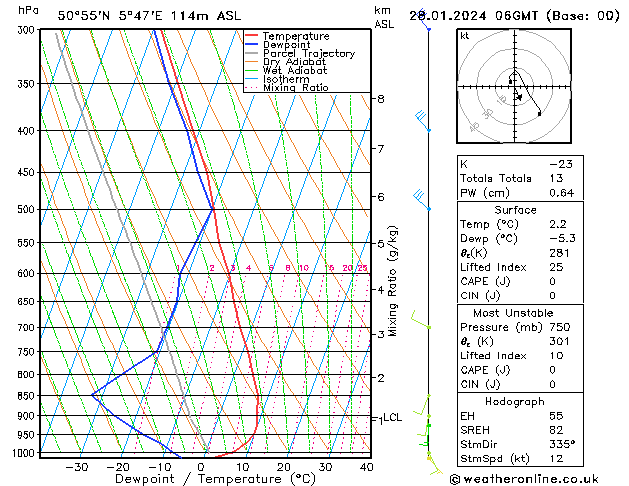Click the Most Unstable theta-e value '301'
629x486 pixels.
(560, 341)
